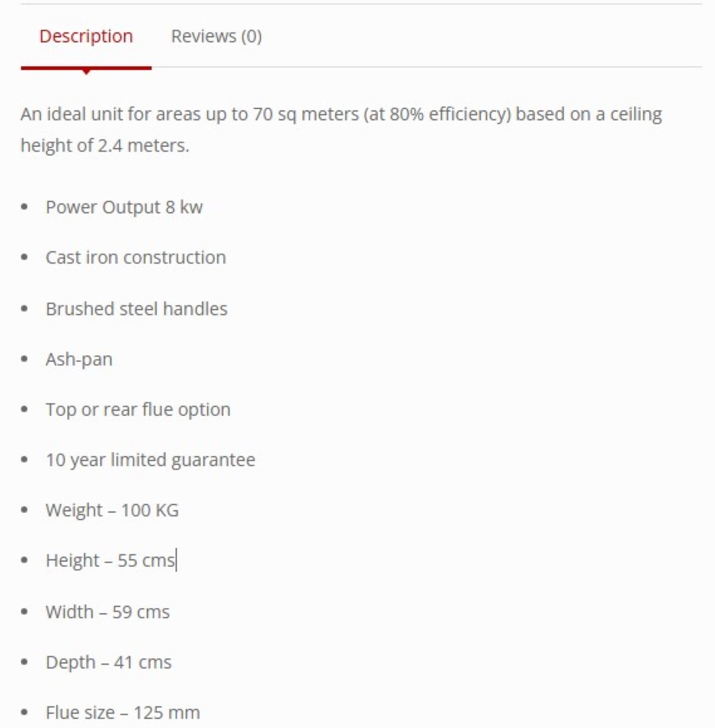Click the Top or rear flue option item
The width and height of the screenshot is (715, 728).
coord(138,410)
